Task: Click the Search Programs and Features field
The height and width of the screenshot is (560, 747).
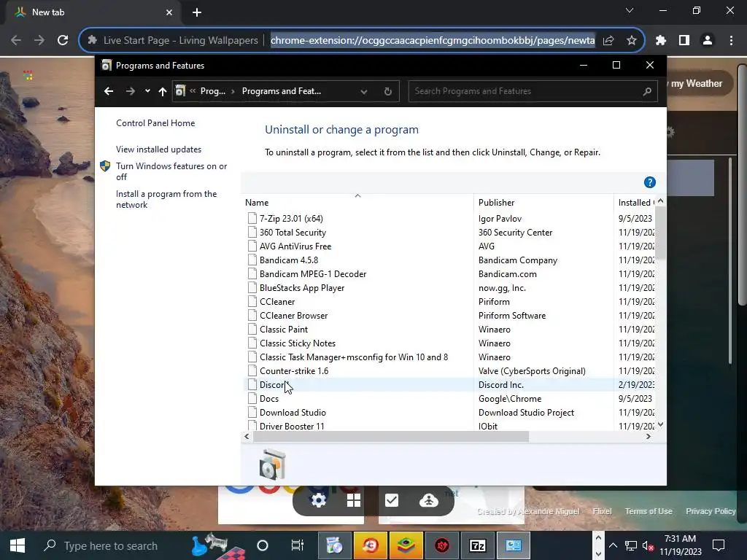Action: tap(533, 91)
